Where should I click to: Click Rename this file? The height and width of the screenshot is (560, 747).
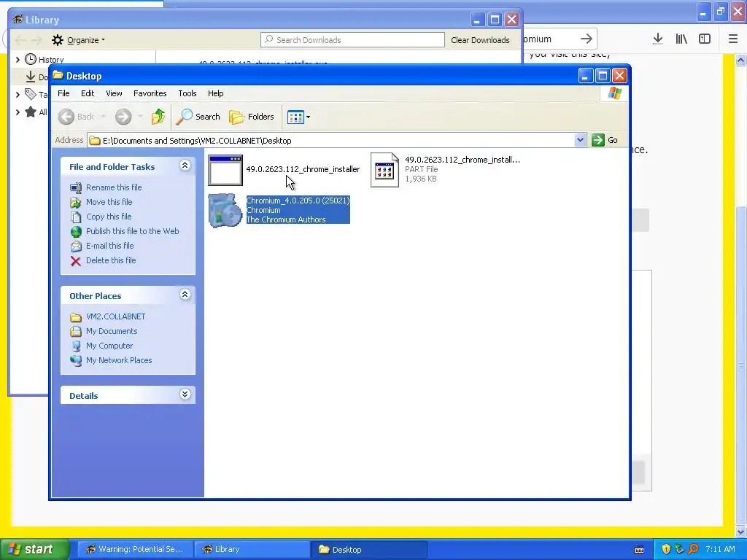114,187
